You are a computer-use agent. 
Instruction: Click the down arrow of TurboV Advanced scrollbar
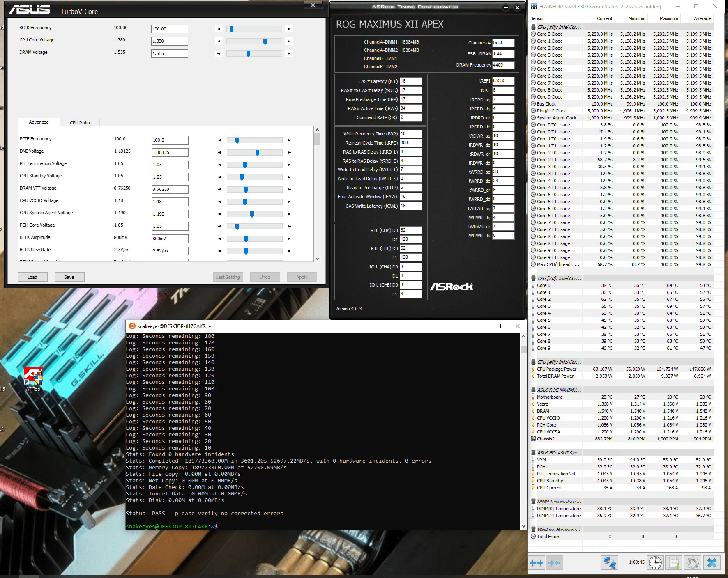317,259
